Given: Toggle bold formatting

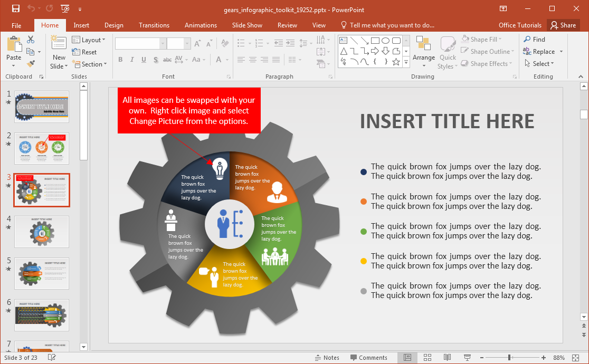Looking at the screenshot, I should coord(120,60).
